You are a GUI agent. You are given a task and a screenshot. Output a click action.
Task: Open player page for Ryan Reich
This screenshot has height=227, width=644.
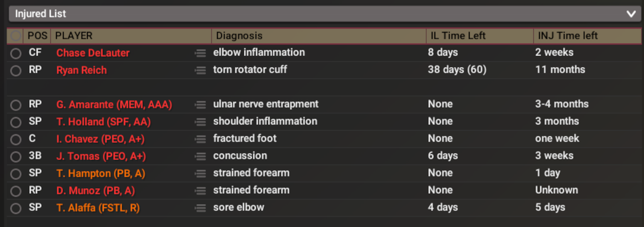tap(82, 70)
